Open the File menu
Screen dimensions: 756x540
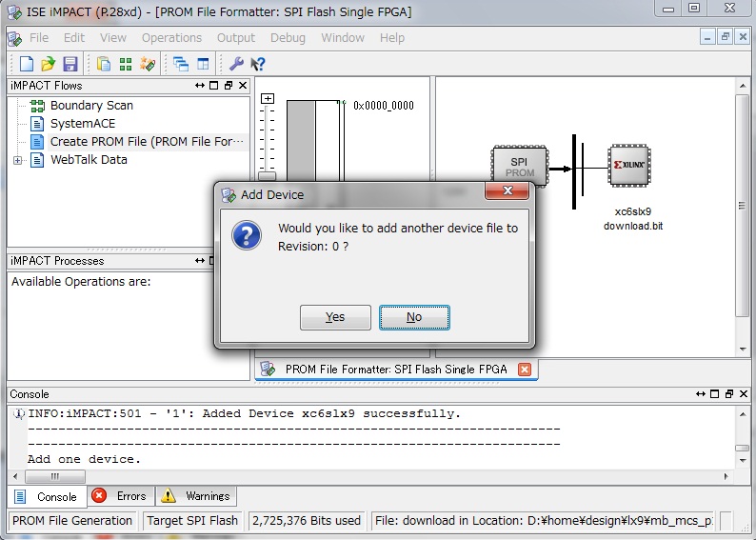[39, 37]
